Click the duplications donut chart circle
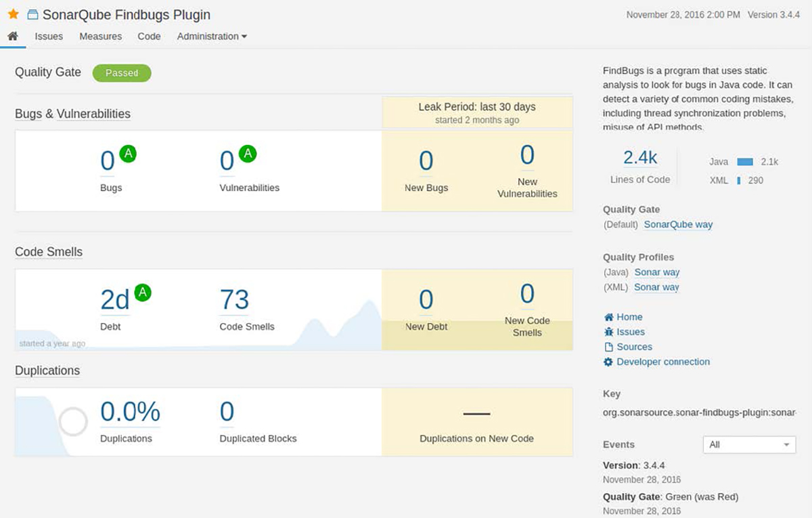Screen dimensions: 812x518 pyautogui.click(x=73, y=421)
